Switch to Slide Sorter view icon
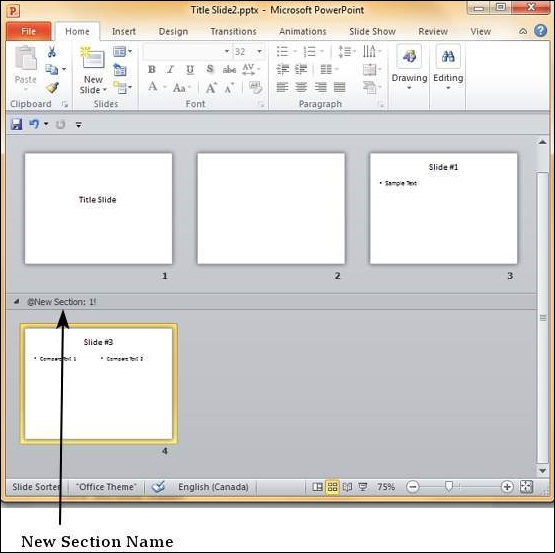This screenshot has height=553, width=555. pyautogui.click(x=332, y=487)
